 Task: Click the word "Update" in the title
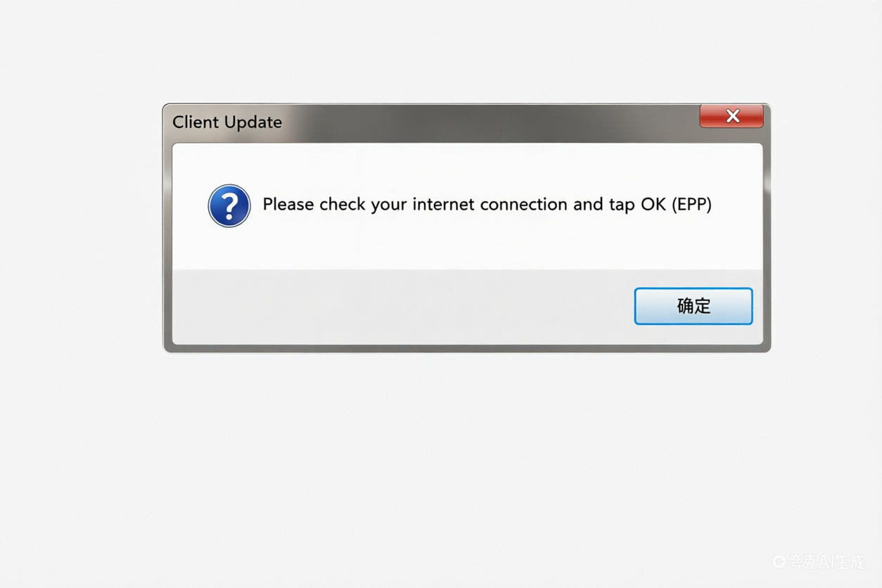(253, 122)
